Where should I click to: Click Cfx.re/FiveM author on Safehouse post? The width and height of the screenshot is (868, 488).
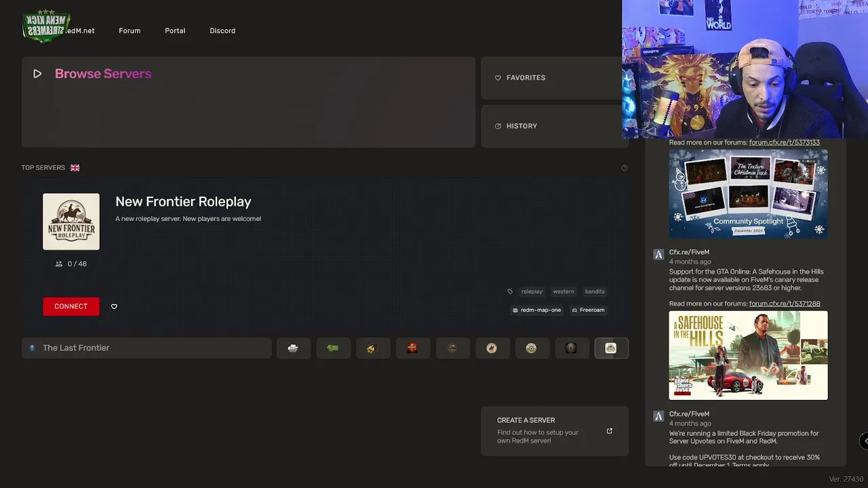689,252
